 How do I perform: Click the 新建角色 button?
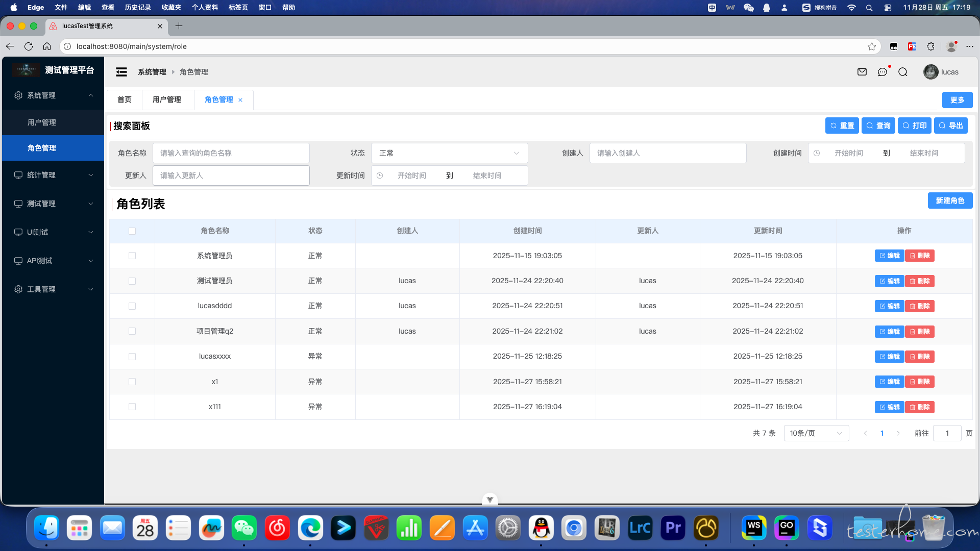point(950,201)
